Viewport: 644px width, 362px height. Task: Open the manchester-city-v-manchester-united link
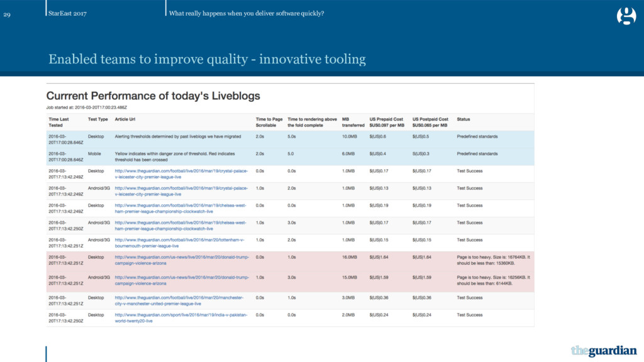[x=179, y=301]
